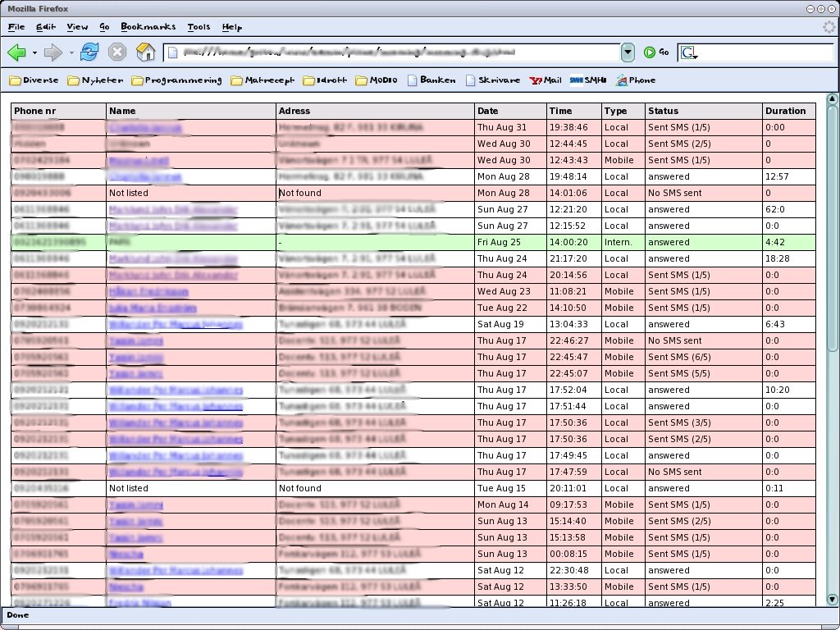Open the search engine selector dropdown
The height and width of the screenshot is (630, 840).
(x=689, y=53)
